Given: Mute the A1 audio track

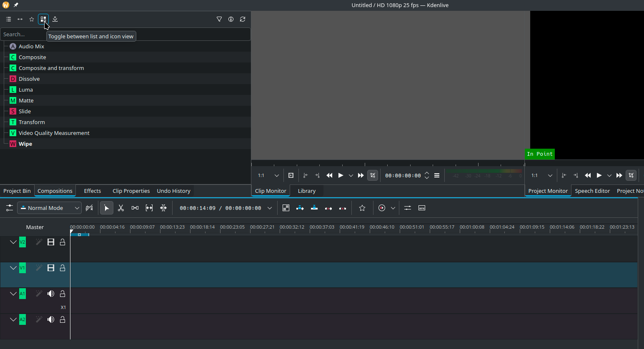Looking at the screenshot, I should coord(51,294).
